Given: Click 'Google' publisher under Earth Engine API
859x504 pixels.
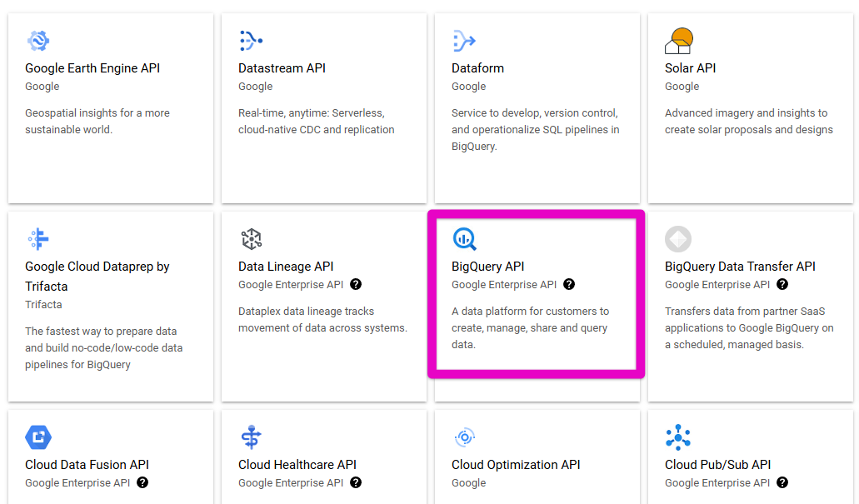Looking at the screenshot, I should tap(42, 87).
